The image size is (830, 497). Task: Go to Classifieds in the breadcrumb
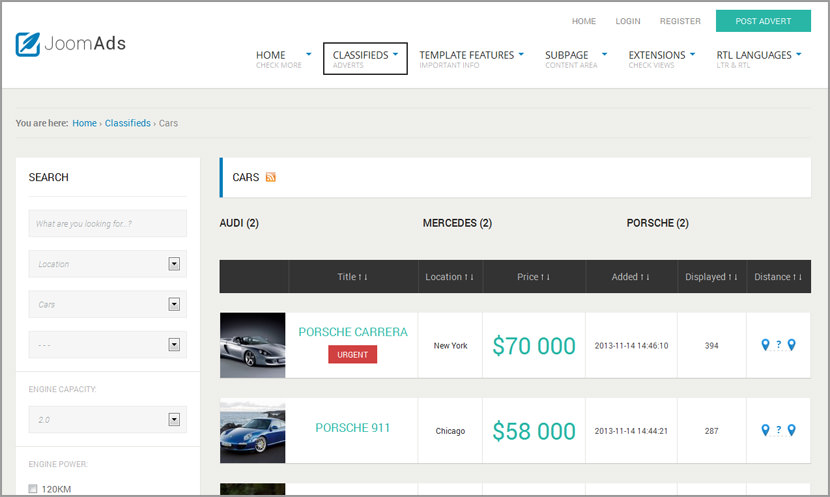(128, 123)
